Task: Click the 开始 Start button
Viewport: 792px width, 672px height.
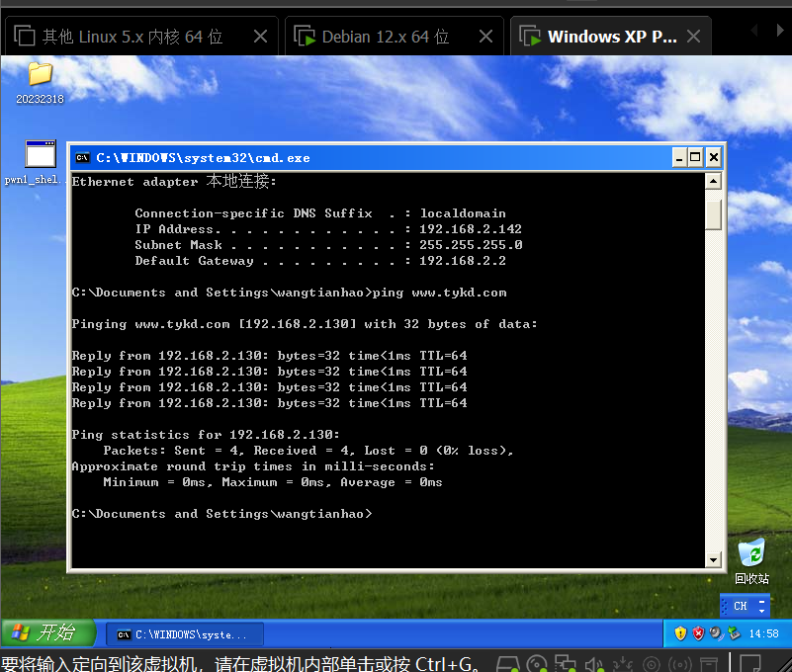Action: 47,633
